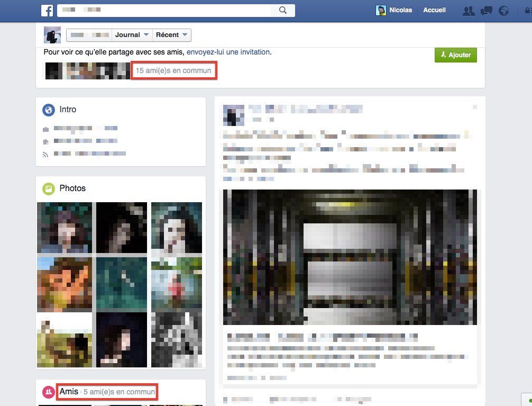This screenshot has height=406, width=532.
Task: Click the search magnifier button
Action: [x=283, y=10]
